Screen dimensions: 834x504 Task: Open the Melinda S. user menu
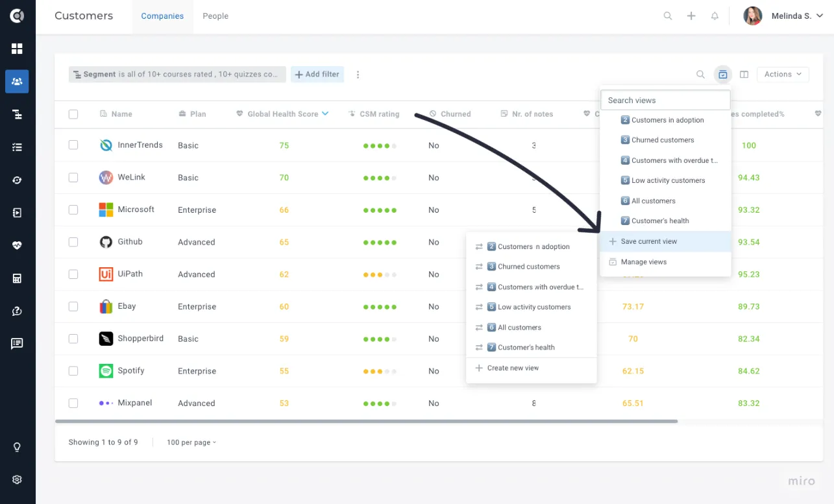pyautogui.click(x=783, y=16)
